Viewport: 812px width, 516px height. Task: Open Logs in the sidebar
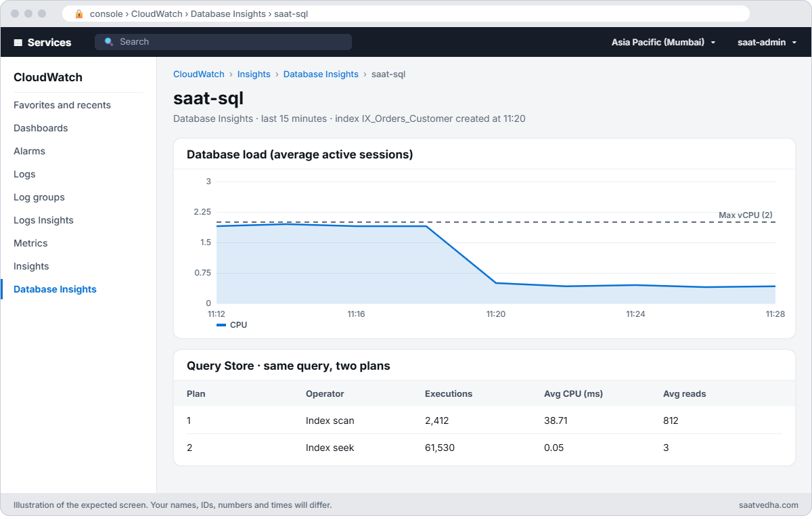click(24, 174)
